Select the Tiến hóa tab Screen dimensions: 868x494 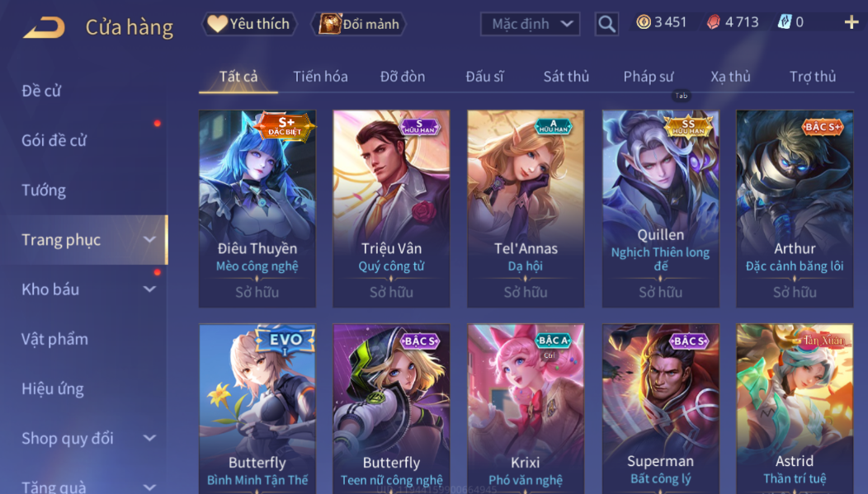coord(320,77)
